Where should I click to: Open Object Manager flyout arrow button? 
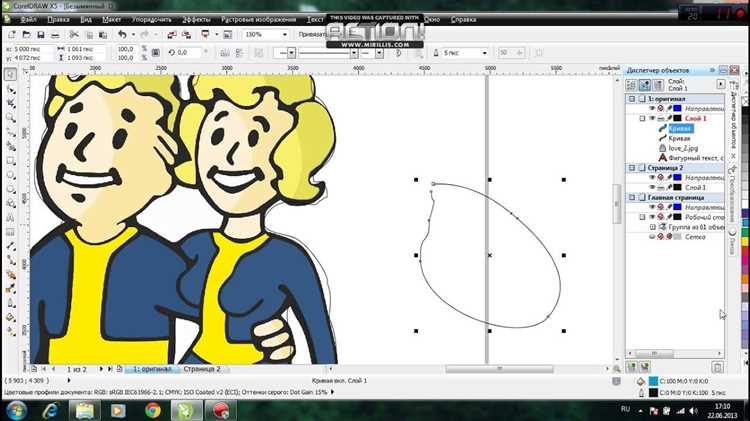[720, 84]
